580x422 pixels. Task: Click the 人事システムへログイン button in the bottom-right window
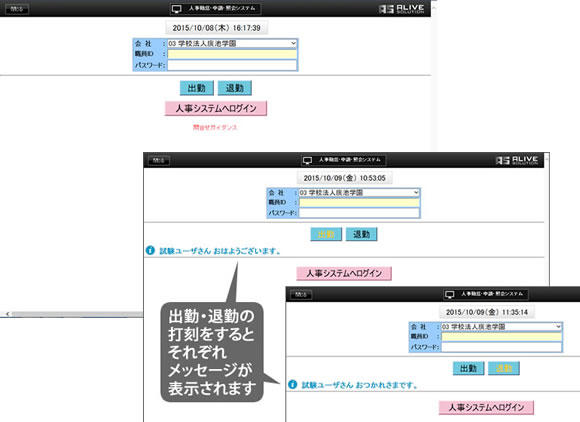[x=486, y=407]
